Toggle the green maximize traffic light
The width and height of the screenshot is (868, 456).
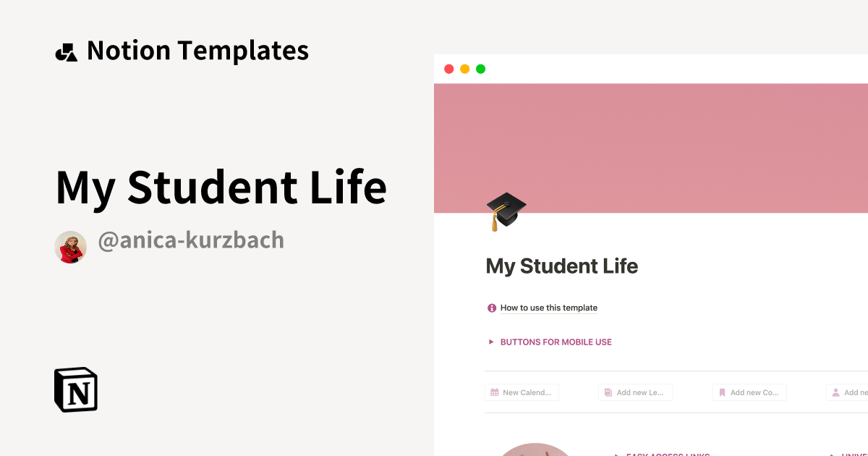480,69
